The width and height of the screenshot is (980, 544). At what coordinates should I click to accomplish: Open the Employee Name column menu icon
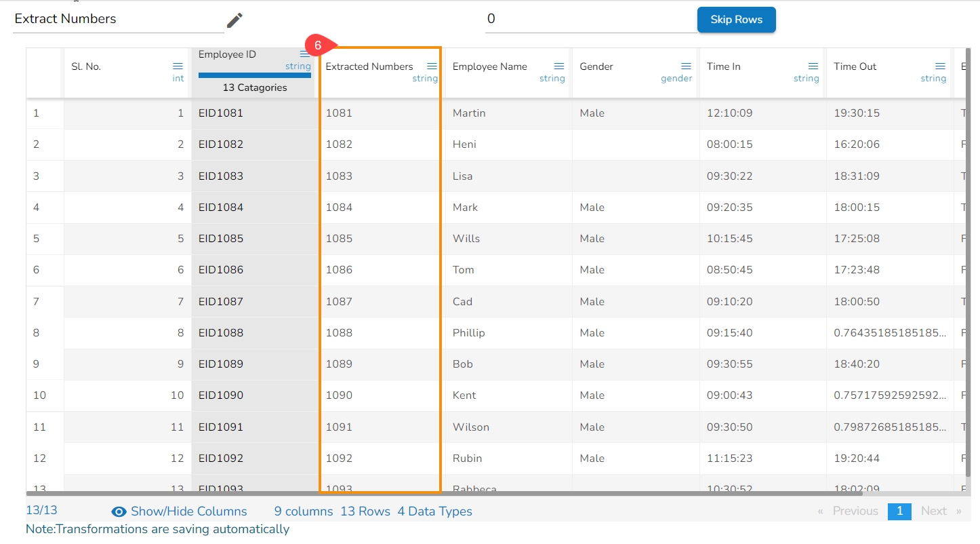click(x=559, y=66)
